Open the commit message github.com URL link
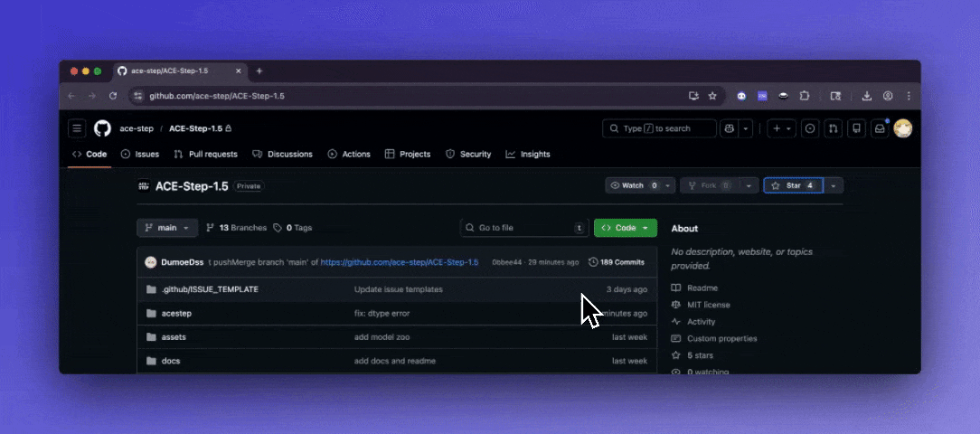This screenshot has width=980, height=434. click(400, 262)
